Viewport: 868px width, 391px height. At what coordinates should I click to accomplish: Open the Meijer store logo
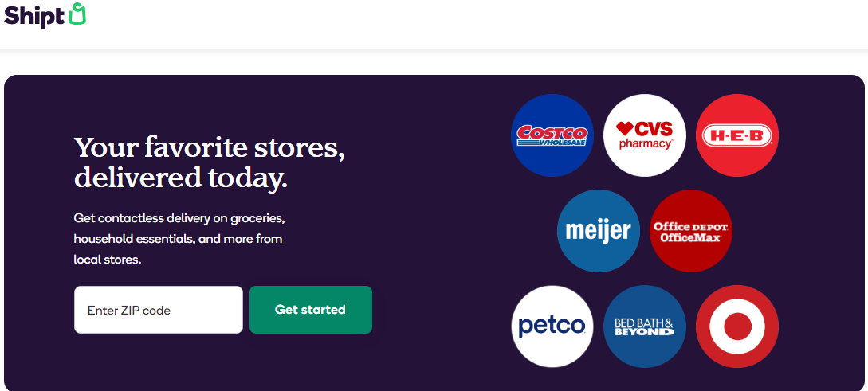[x=598, y=231]
